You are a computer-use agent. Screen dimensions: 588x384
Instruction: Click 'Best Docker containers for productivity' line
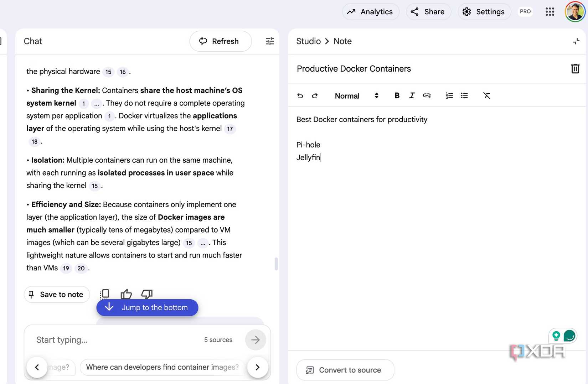point(362,119)
